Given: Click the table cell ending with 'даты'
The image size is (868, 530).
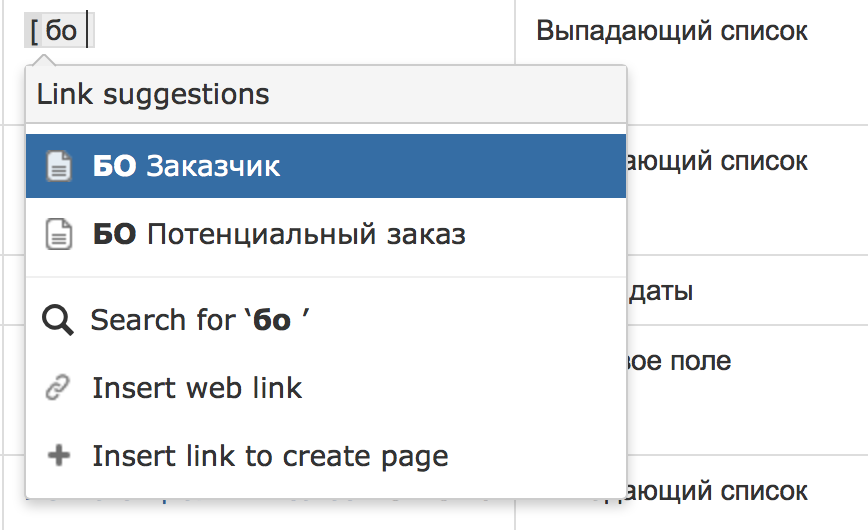Looking at the screenshot, I should tap(660, 292).
